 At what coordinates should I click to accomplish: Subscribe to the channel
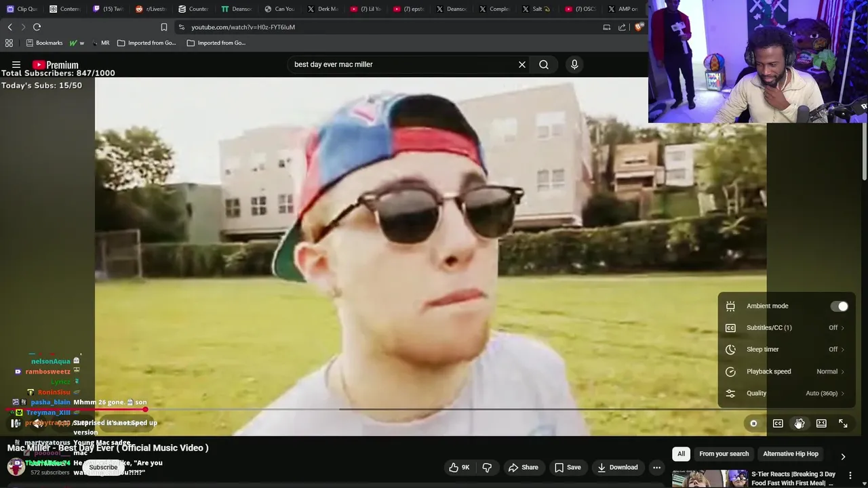(x=103, y=467)
